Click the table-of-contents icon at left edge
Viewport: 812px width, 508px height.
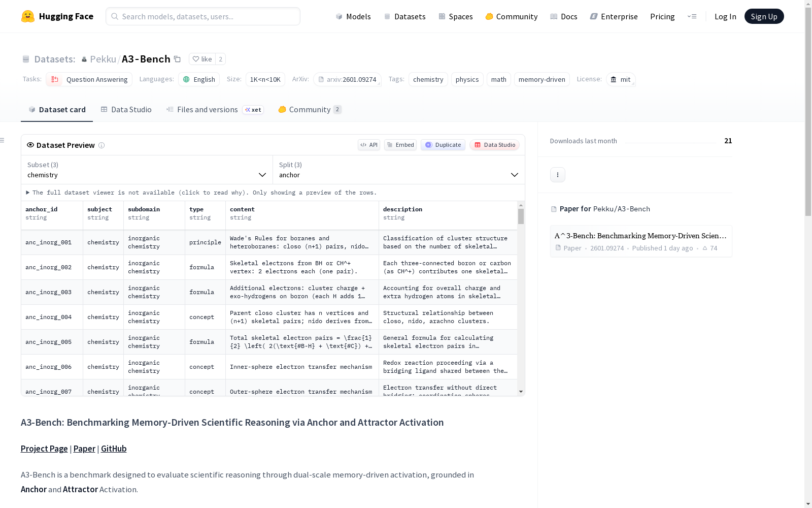pyautogui.click(x=3, y=140)
